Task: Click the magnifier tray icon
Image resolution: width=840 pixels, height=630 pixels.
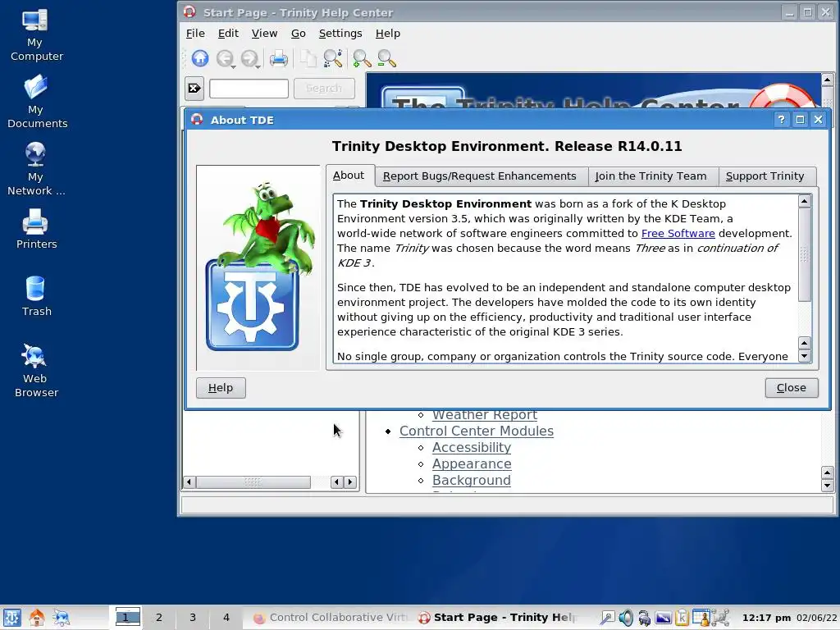Action: click(608, 618)
